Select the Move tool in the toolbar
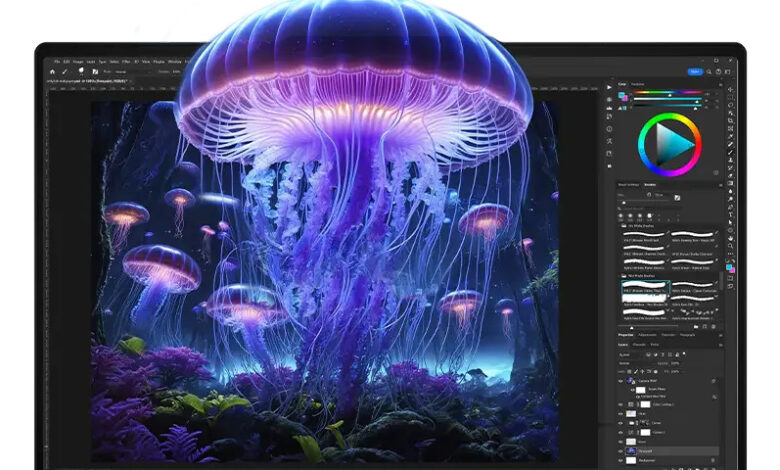Screen dimensions: 780x470 (730, 89)
